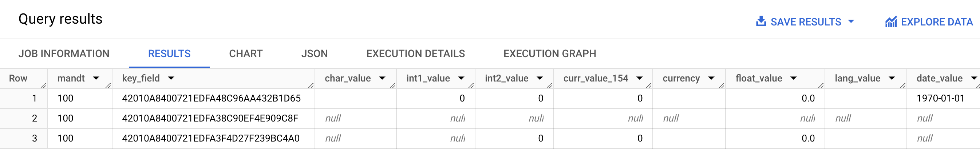
Task: Click the Explore Data button
Action: tap(936, 22)
